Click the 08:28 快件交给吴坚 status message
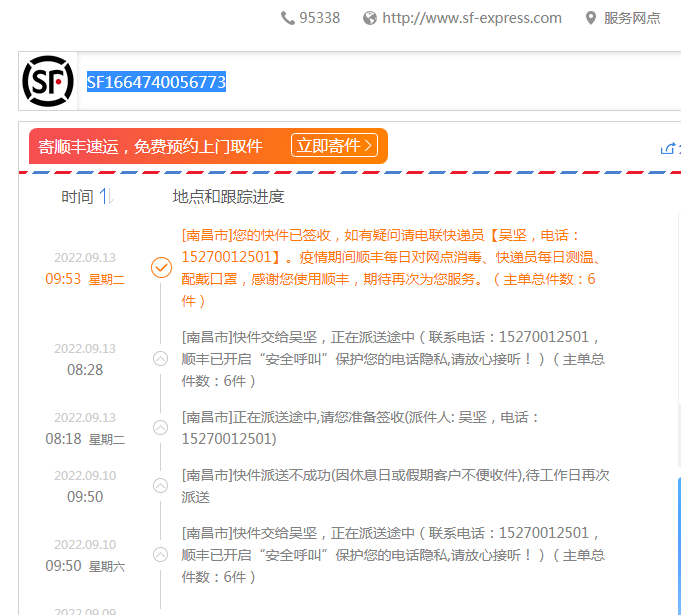Viewport: 681px width, 615px height. 393,359
